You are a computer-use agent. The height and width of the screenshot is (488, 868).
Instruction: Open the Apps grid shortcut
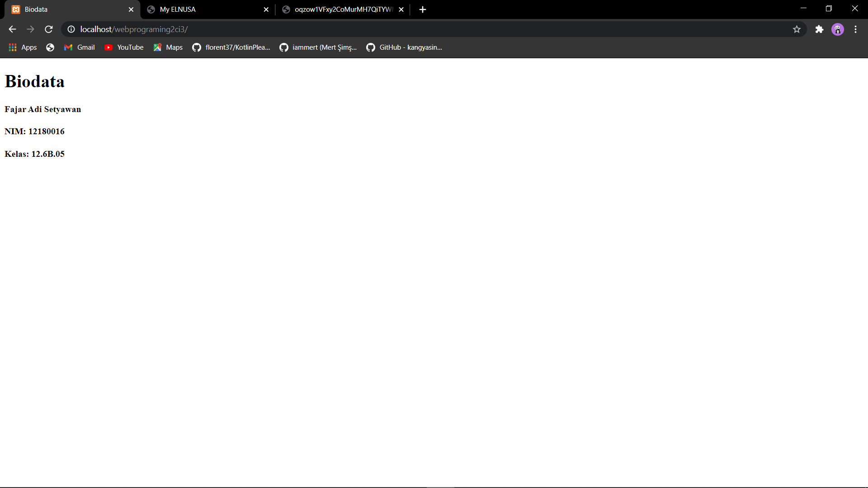click(23, 47)
